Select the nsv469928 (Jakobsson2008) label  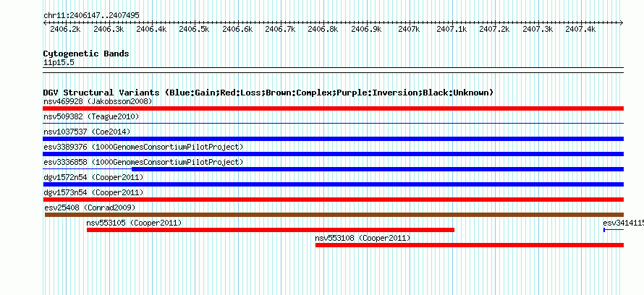(x=98, y=101)
